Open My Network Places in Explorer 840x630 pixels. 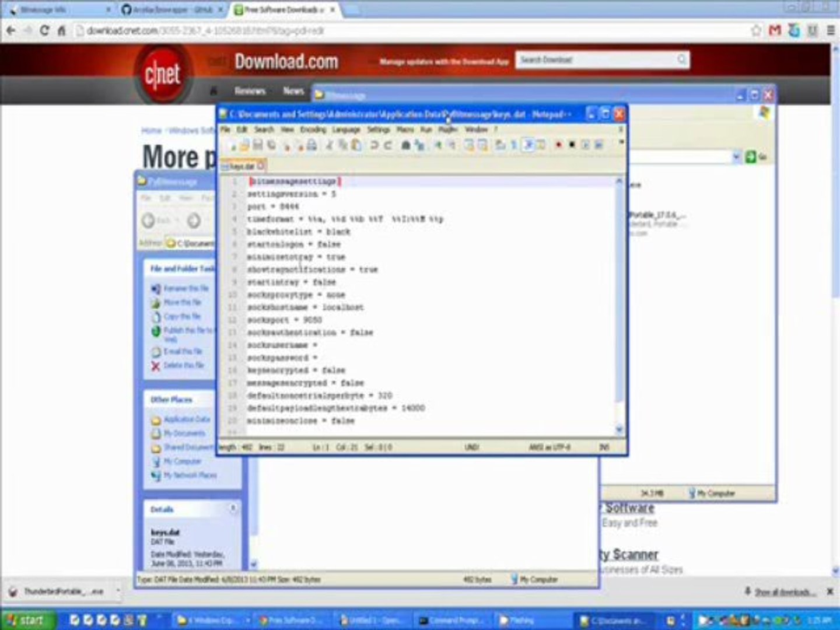click(x=190, y=475)
